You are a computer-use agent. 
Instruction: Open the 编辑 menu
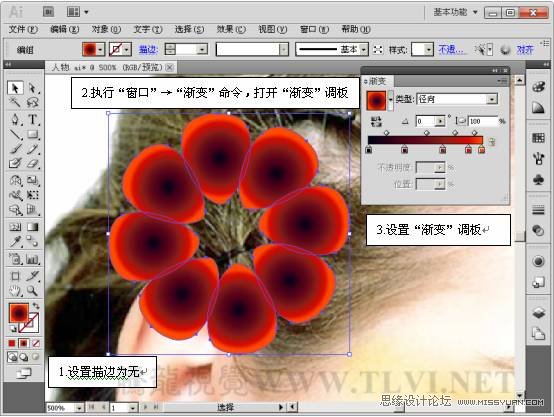point(64,29)
